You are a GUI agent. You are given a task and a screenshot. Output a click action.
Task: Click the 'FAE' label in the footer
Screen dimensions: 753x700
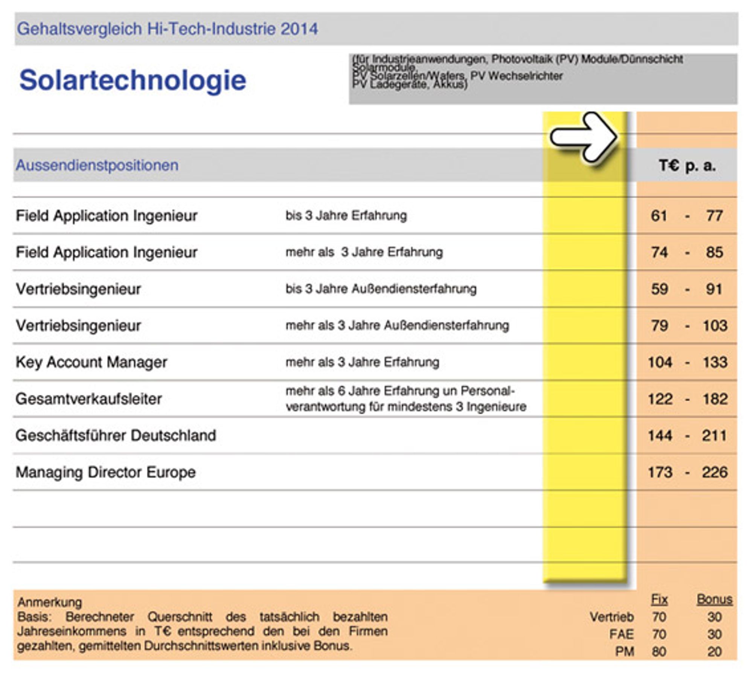click(622, 634)
